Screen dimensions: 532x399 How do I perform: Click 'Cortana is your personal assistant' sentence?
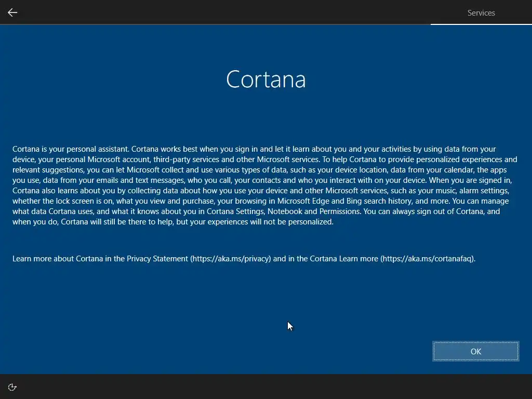71,149
